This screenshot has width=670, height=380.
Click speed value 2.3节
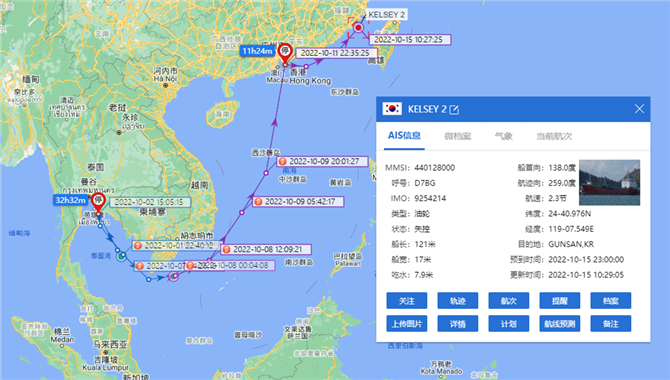tap(558, 198)
